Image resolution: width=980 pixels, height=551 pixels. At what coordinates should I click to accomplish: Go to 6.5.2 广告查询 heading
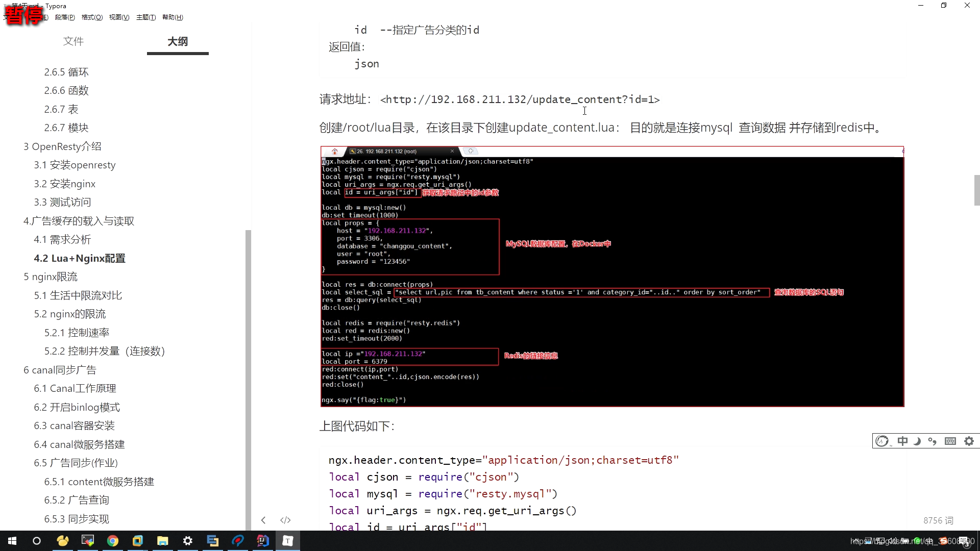77,500
